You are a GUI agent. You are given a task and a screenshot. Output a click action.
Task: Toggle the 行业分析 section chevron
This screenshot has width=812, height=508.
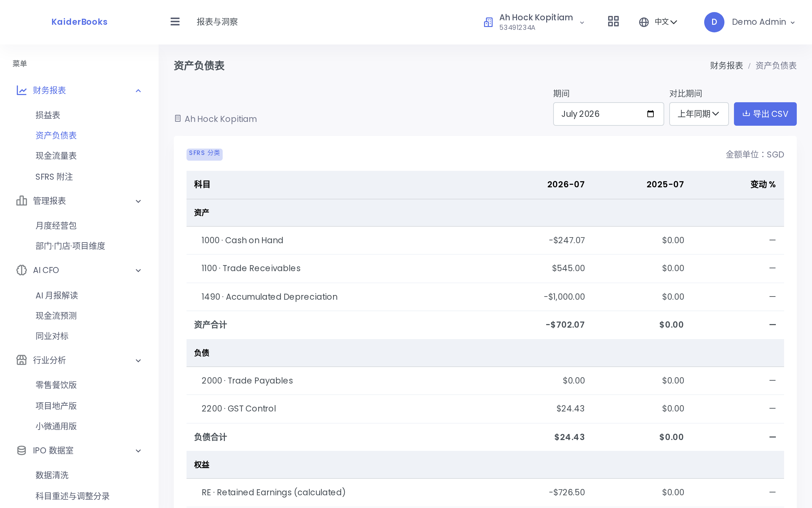138,361
